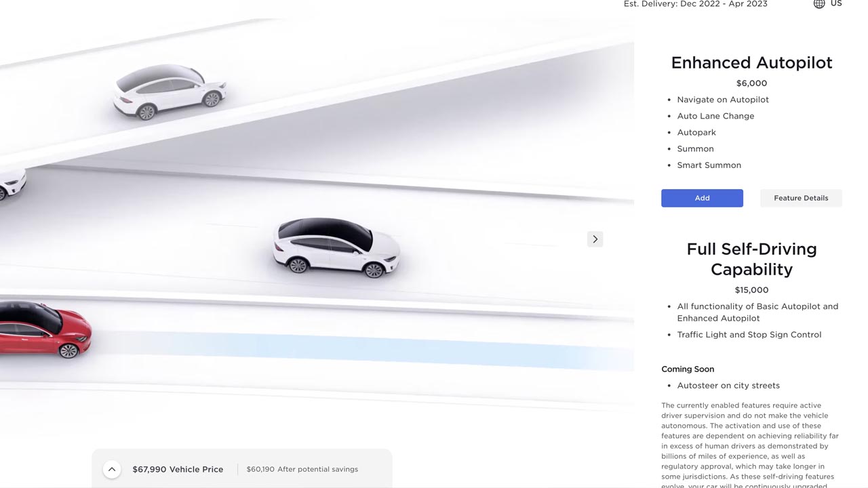The image size is (868, 488).
Task: Click the white car in center lane
Action: click(x=336, y=247)
